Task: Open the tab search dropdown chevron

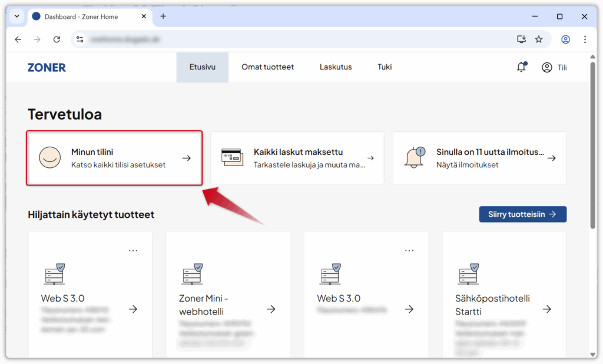Action: [16, 16]
